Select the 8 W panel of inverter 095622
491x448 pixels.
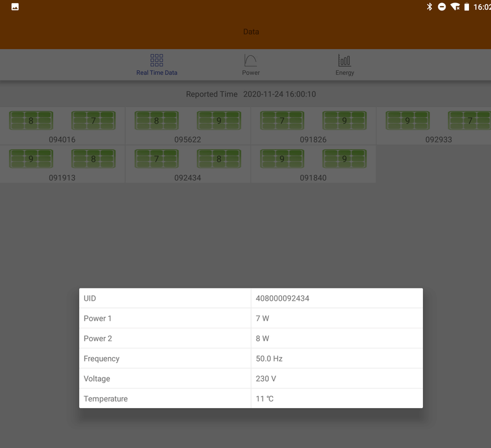click(x=157, y=120)
